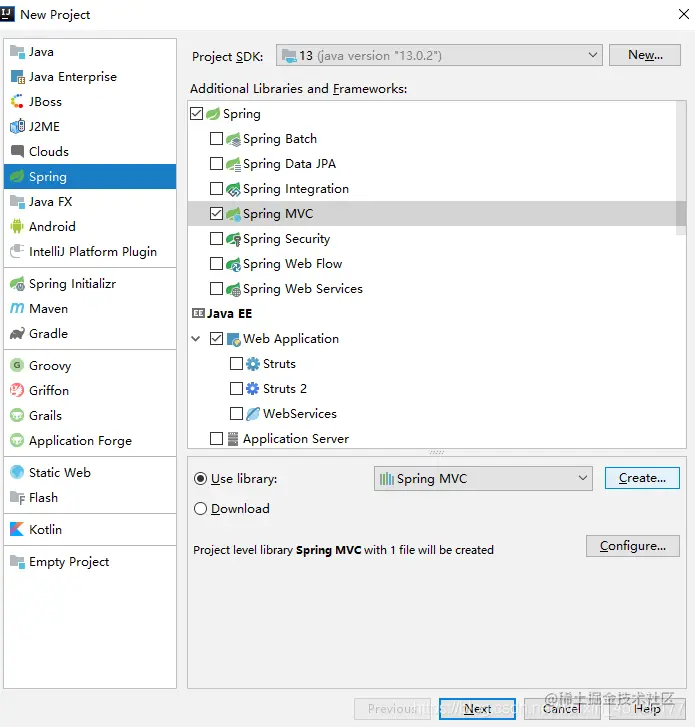Click the Application Server icon
The width and height of the screenshot is (695, 727).
coord(233,439)
